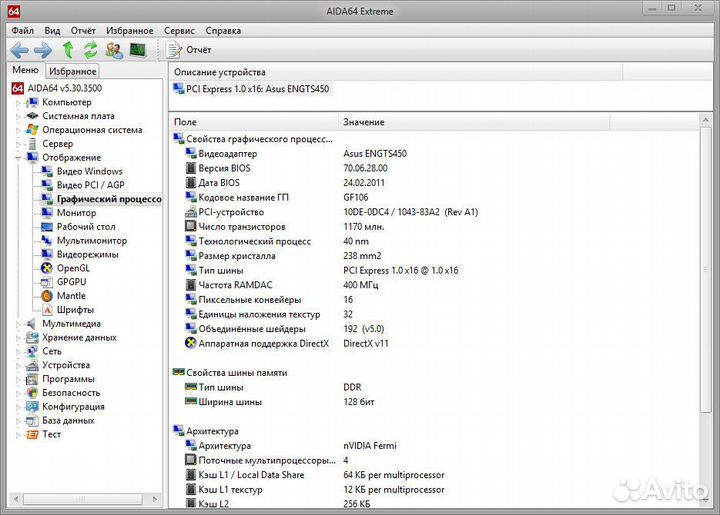Click the PCI-устройство row icon
Image resolution: width=720 pixels, height=515 pixels.
[191, 212]
